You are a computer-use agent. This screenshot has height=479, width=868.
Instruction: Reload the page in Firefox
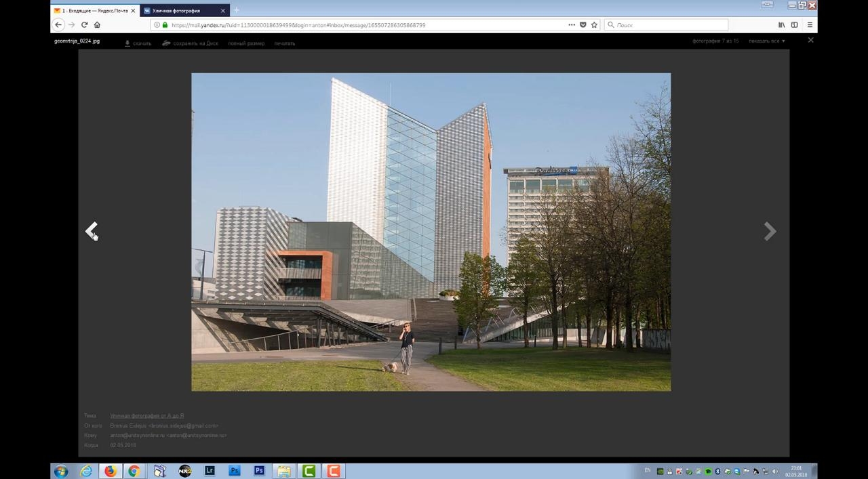(84, 25)
